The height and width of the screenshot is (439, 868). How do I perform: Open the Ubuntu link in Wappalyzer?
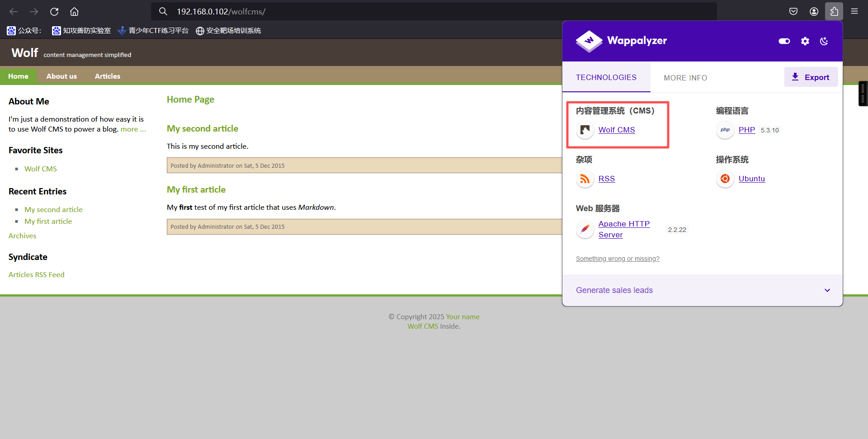[752, 179]
